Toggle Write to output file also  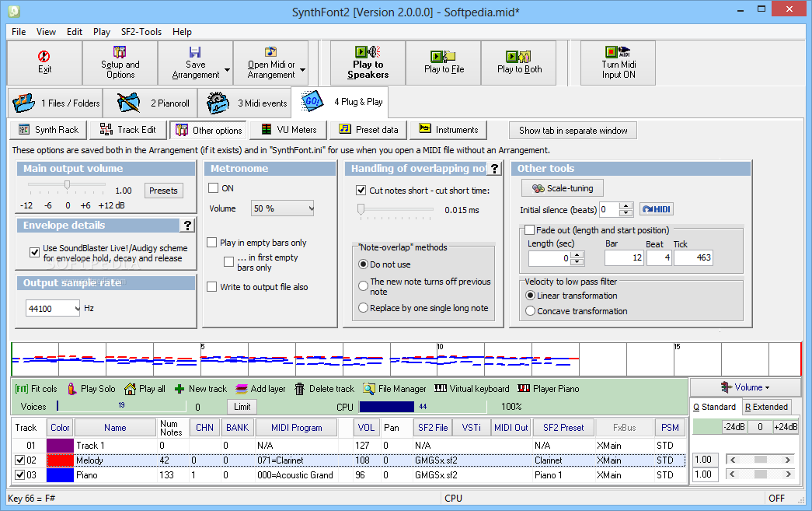click(212, 286)
